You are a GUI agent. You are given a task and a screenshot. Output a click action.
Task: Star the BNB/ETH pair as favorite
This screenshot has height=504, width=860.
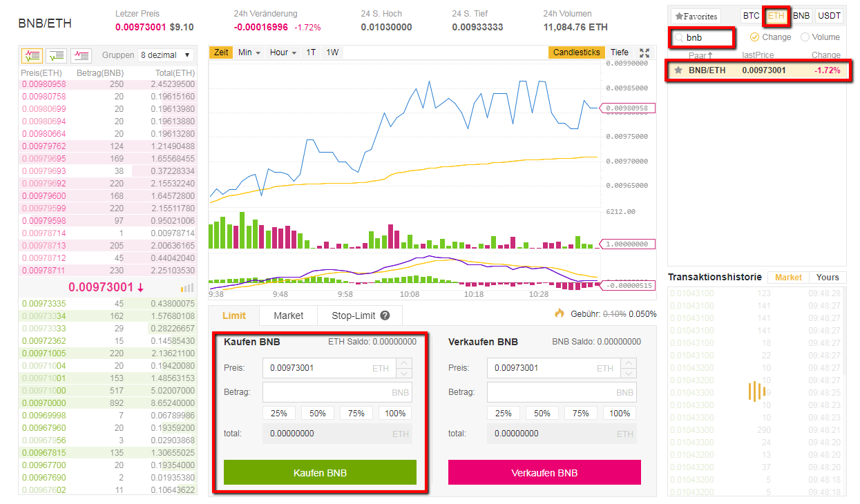coord(678,70)
